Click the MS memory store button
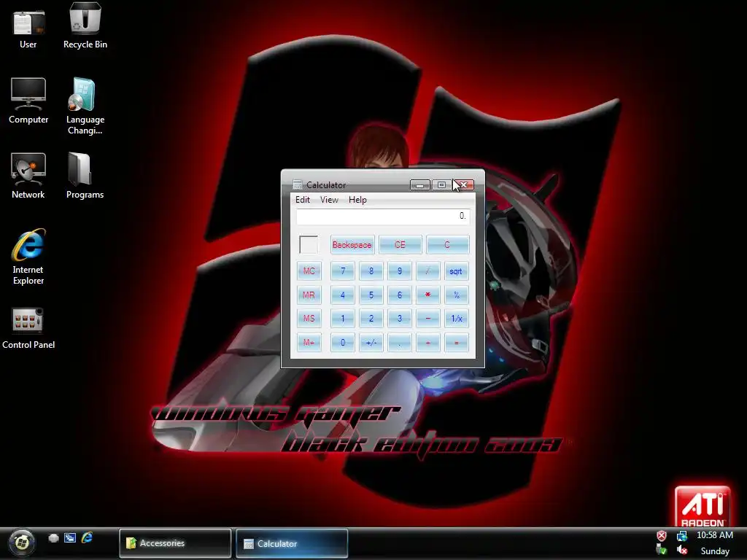Screen dimensions: 747x560 click(x=309, y=319)
